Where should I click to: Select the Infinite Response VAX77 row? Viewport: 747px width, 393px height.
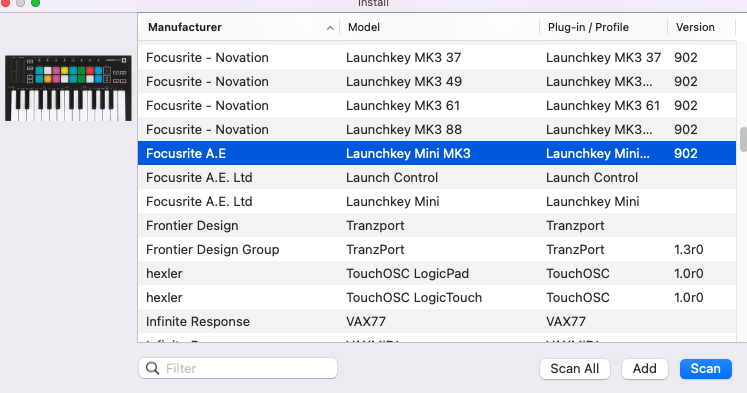pyautogui.click(x=437, y=322)
